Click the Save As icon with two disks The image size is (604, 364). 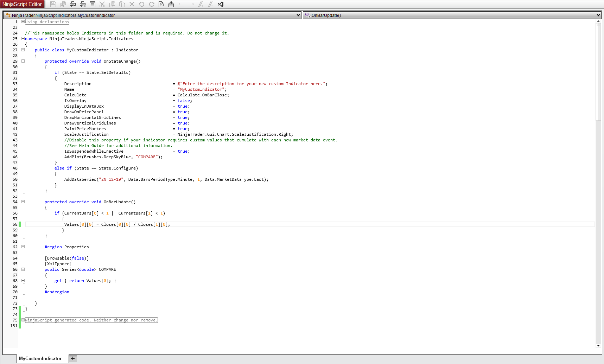(63, 4)
